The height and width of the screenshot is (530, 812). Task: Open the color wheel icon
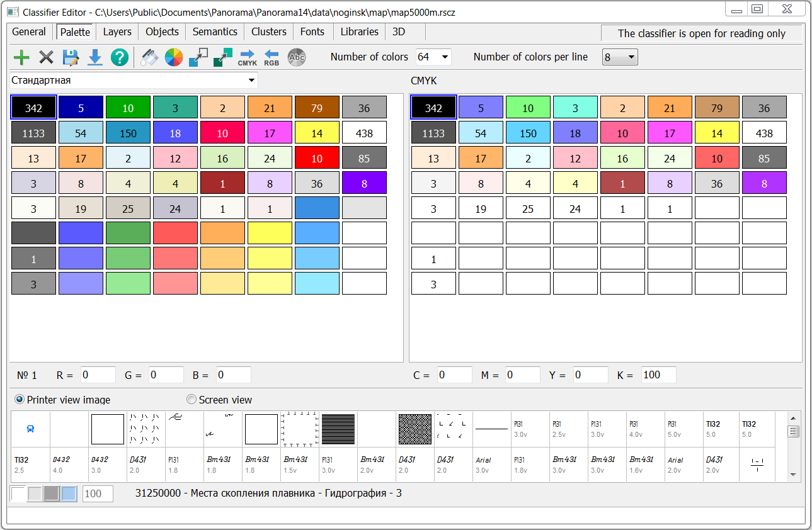pyautogui.click(x=174, y=58)
